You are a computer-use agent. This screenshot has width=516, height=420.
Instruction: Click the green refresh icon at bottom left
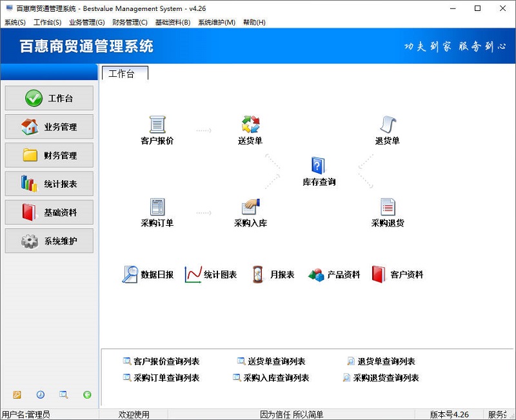pos(87,395)
